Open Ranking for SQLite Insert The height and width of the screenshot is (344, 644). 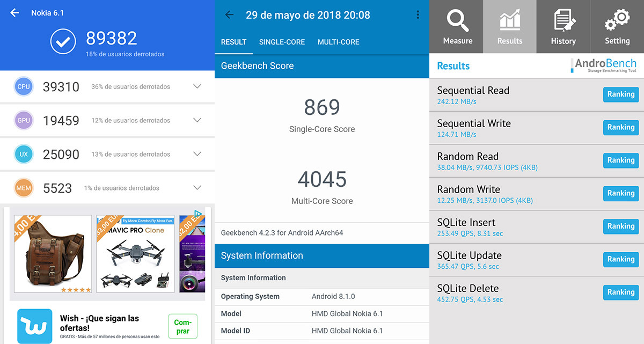621,226
